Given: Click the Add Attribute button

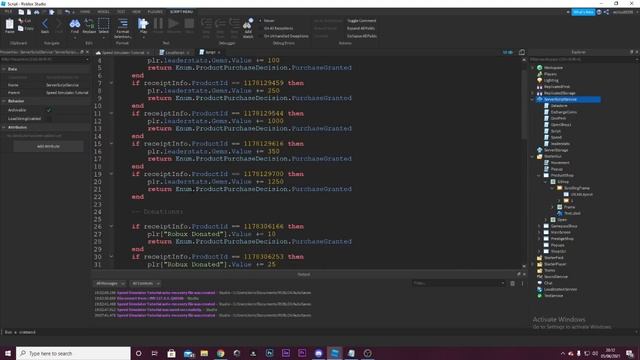Looking at the screenshot, I should 48,146.
